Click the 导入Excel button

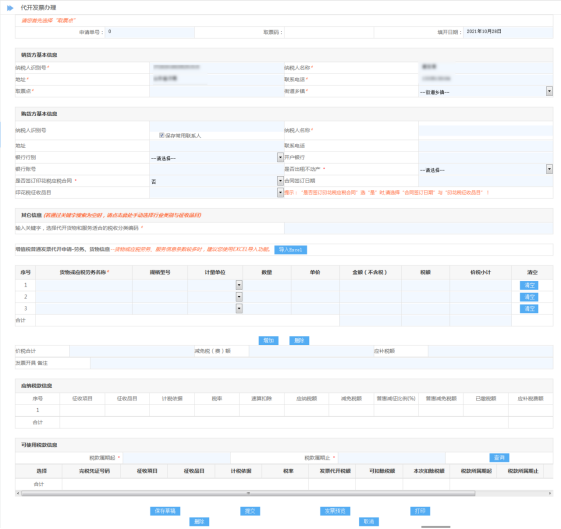[x=291, y=250]
